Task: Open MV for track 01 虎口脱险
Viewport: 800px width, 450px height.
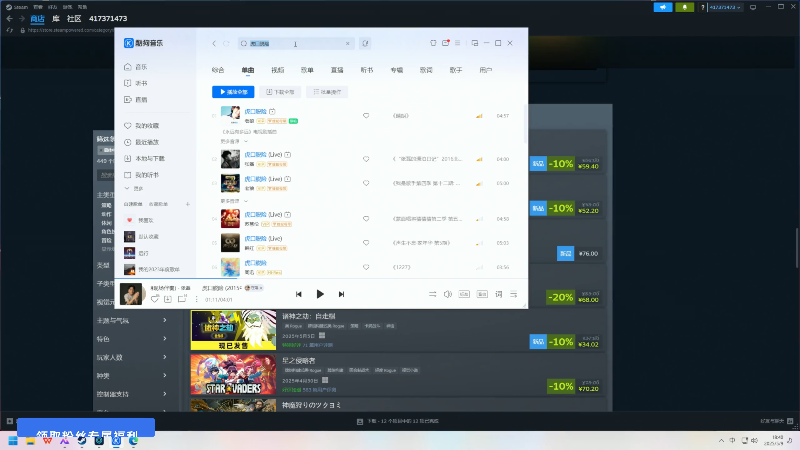Action: [272, 111]
